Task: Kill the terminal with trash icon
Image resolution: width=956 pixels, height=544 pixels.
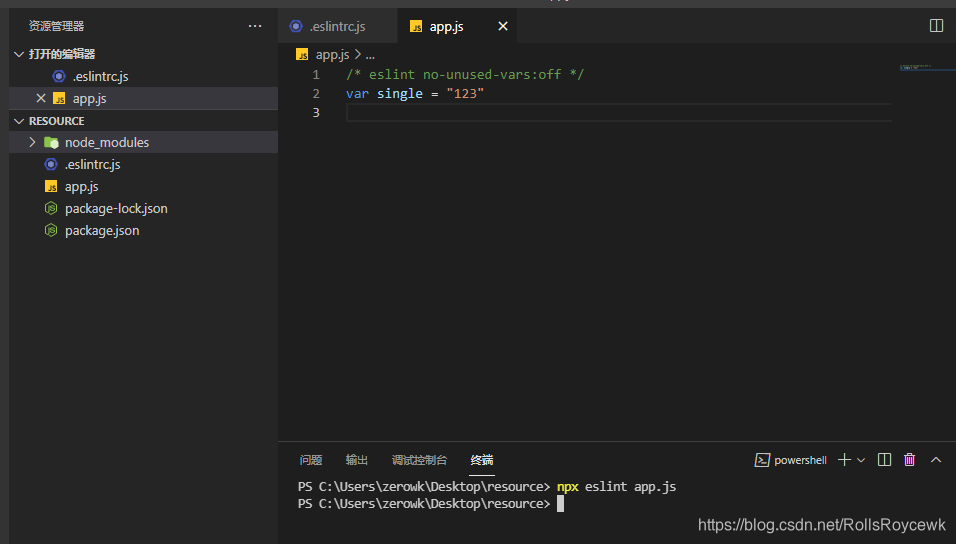Action: 909,460
